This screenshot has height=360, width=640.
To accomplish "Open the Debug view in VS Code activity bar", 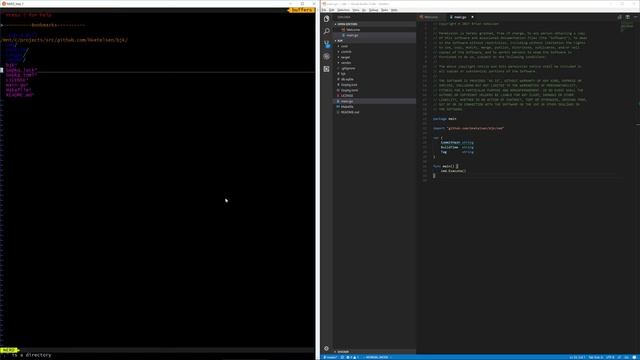I will [x=327, y=57].
